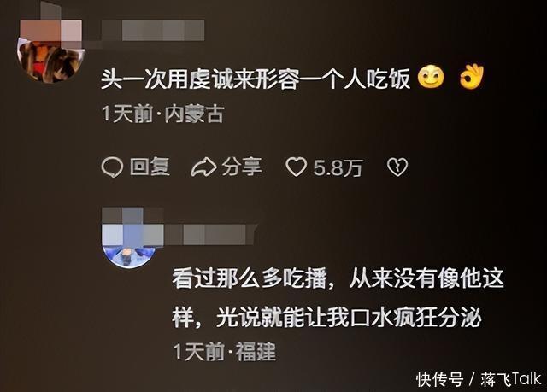Click the OK hand emoji
Viewport: 547px width, 392px height.
(472, 77)
